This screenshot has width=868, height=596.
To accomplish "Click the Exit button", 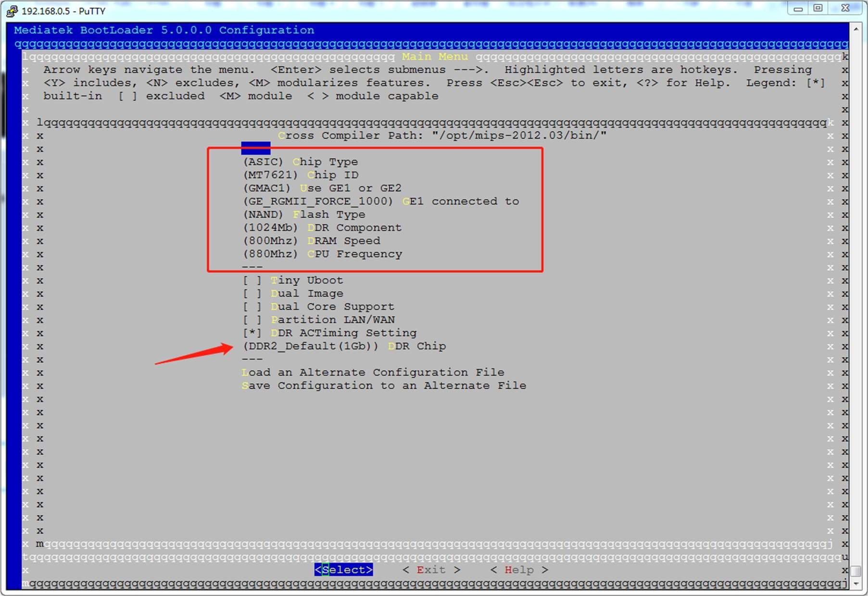I will tap(431, 570).
